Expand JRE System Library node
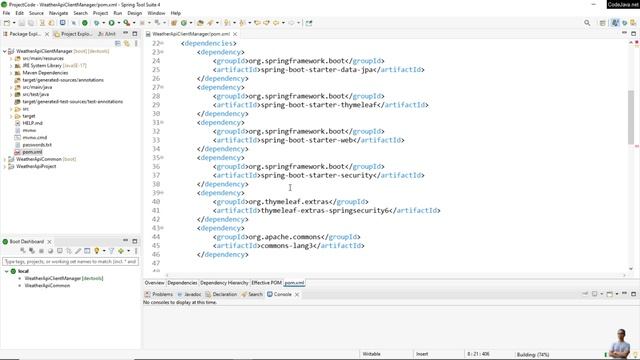This screenshot has width=640, height=360. (11, 66)
